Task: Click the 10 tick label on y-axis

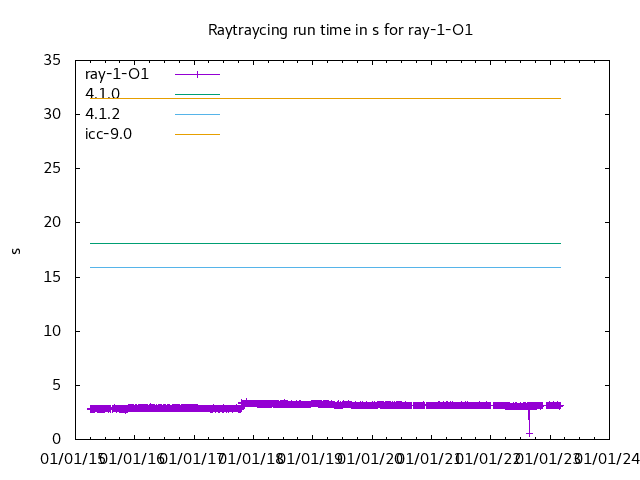Action: (x=53, y=331)
